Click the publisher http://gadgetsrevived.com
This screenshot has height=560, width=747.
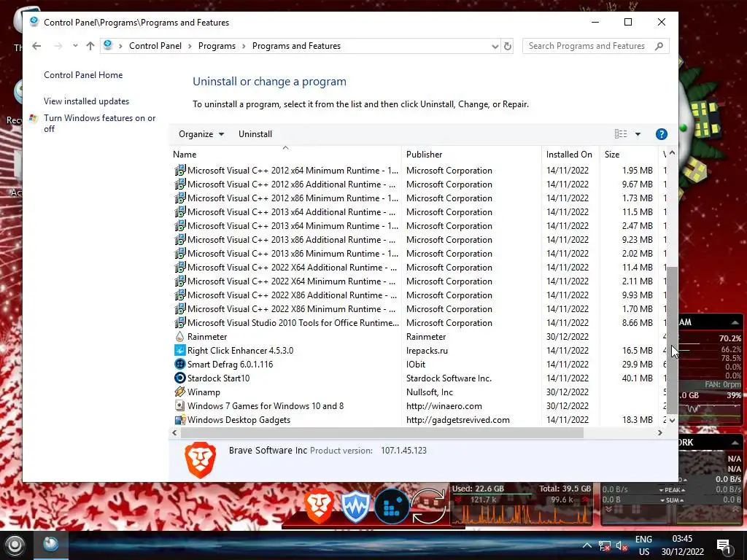point(458,420)
